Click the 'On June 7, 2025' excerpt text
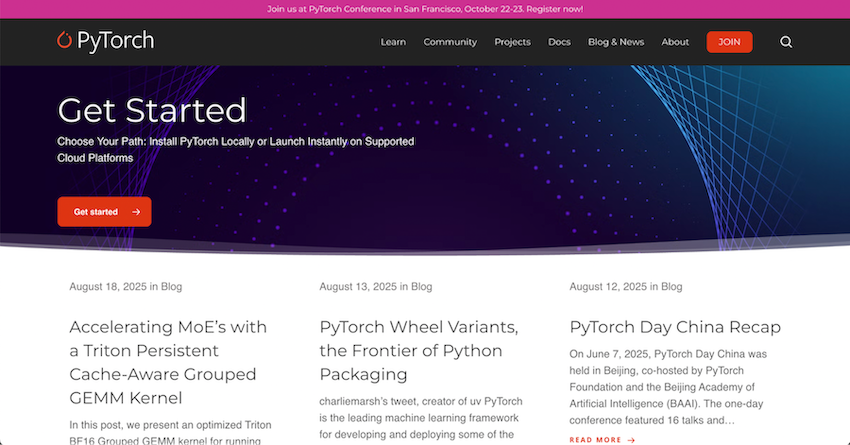This screenshot has height=445, width=850. click(x=668, y=387)
